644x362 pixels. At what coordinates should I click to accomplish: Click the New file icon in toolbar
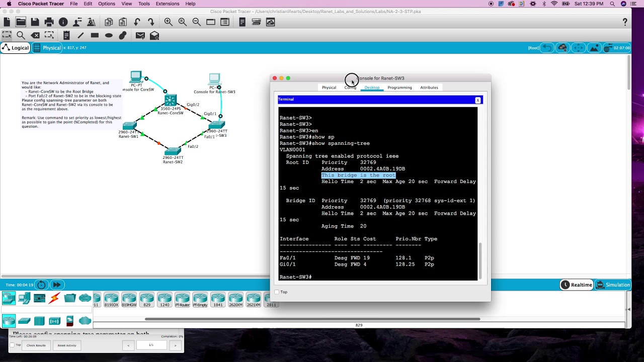7,22
